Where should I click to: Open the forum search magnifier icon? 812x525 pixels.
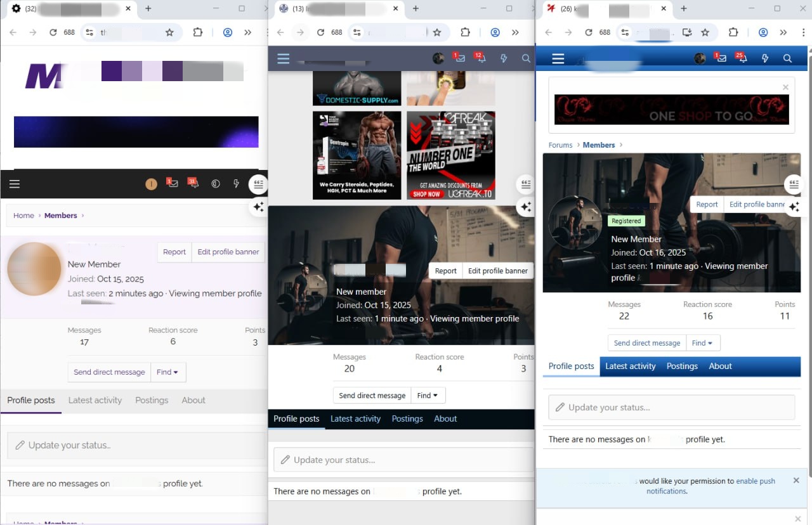788,58
